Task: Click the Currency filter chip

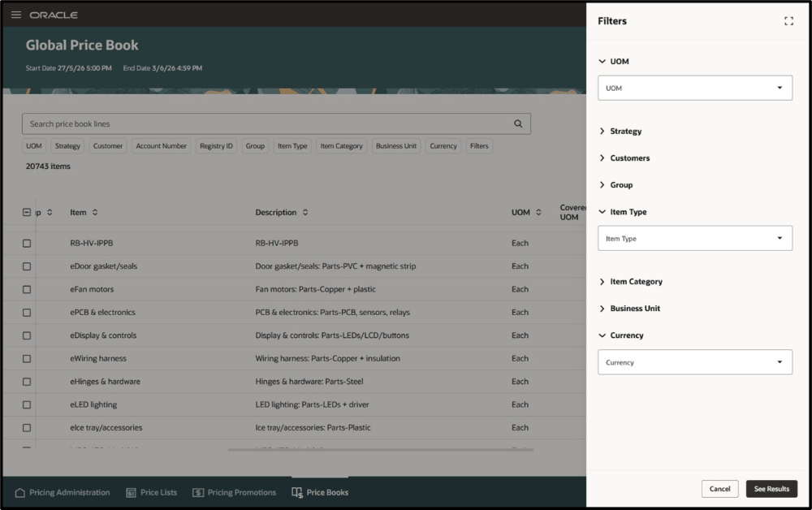Action: (443, 146)
